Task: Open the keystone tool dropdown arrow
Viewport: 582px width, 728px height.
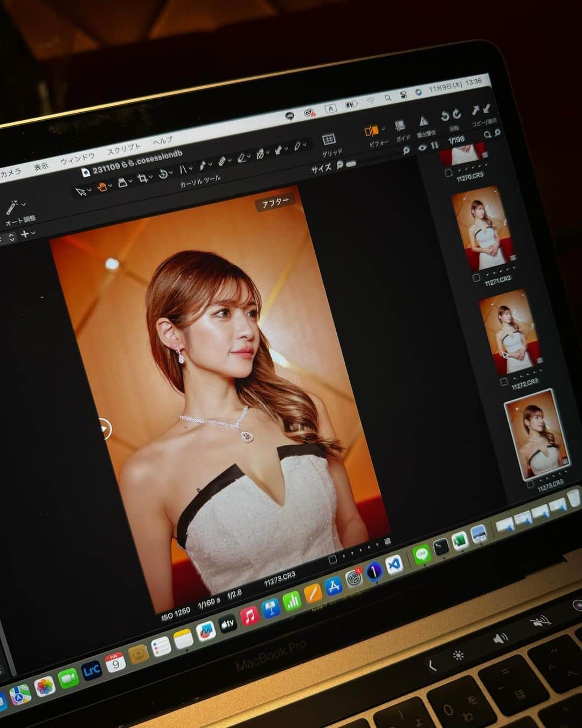Action: [x=191, y=168]
